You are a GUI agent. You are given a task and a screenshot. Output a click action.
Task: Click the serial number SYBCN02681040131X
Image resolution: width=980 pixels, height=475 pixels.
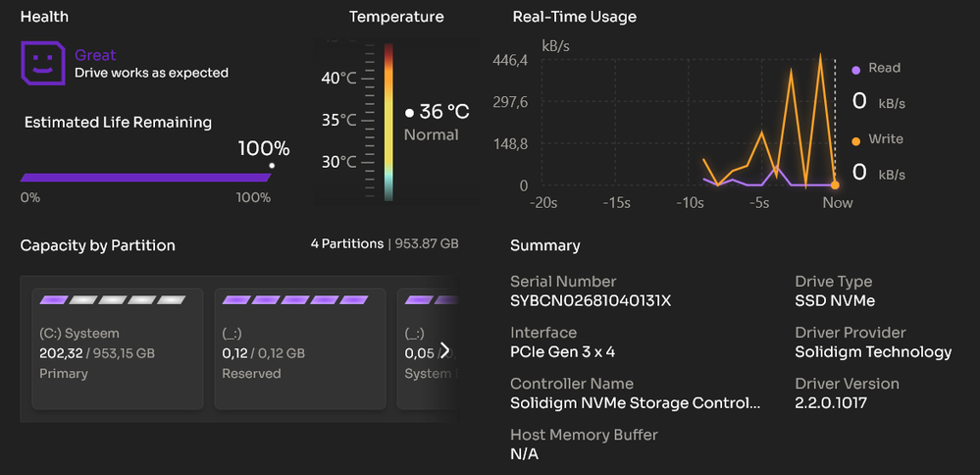591,300
